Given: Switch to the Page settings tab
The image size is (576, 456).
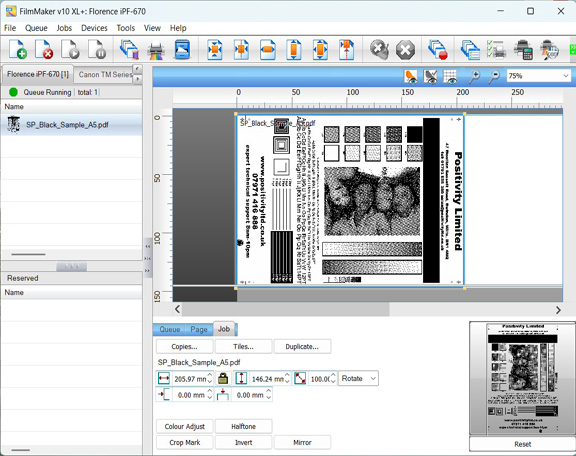Looking at the screenshot, I should 199,329.
